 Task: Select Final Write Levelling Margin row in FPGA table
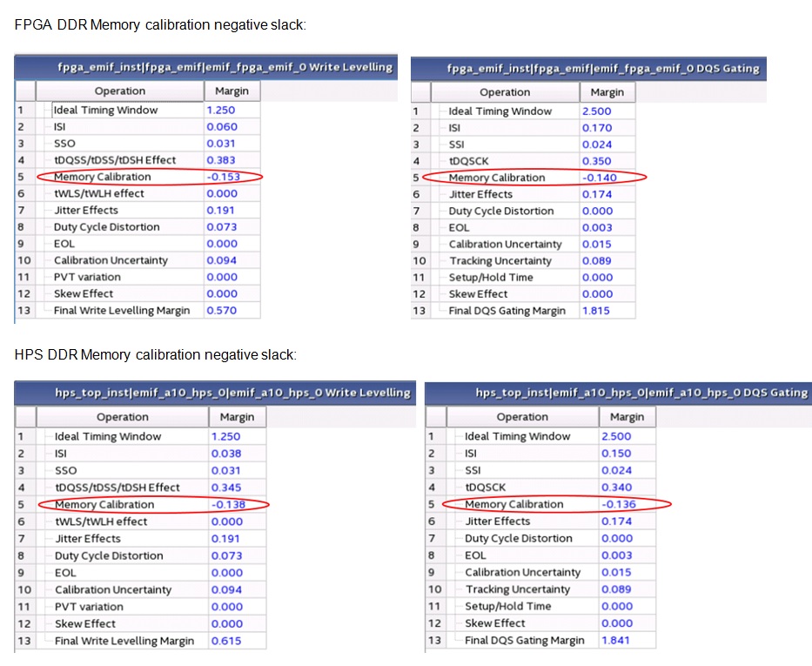(138, 310)
